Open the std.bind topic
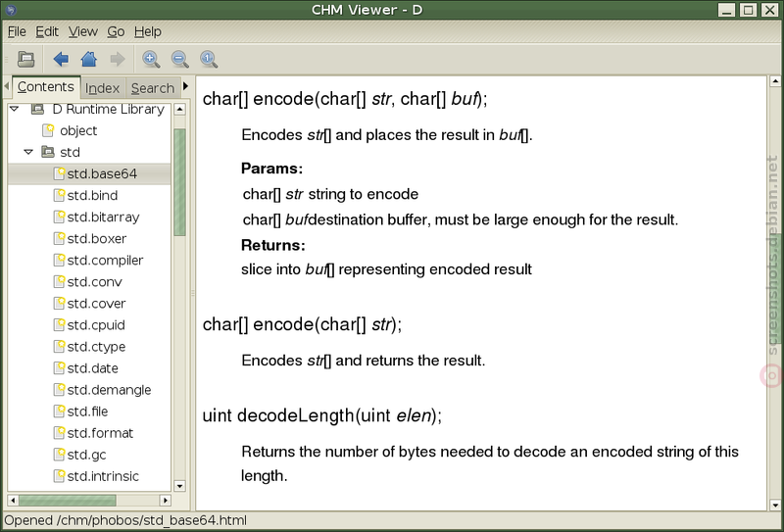Viewport: 784px width, 532px height. pos(92,196)
